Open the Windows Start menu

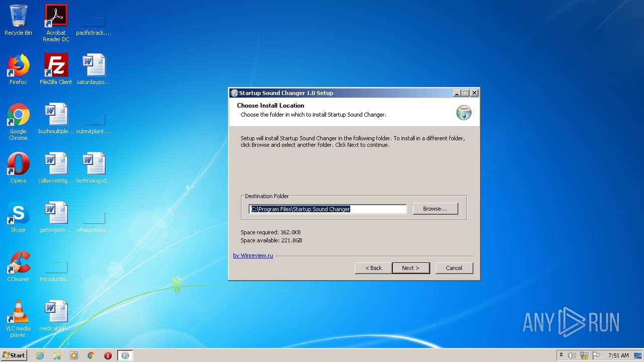14,355
